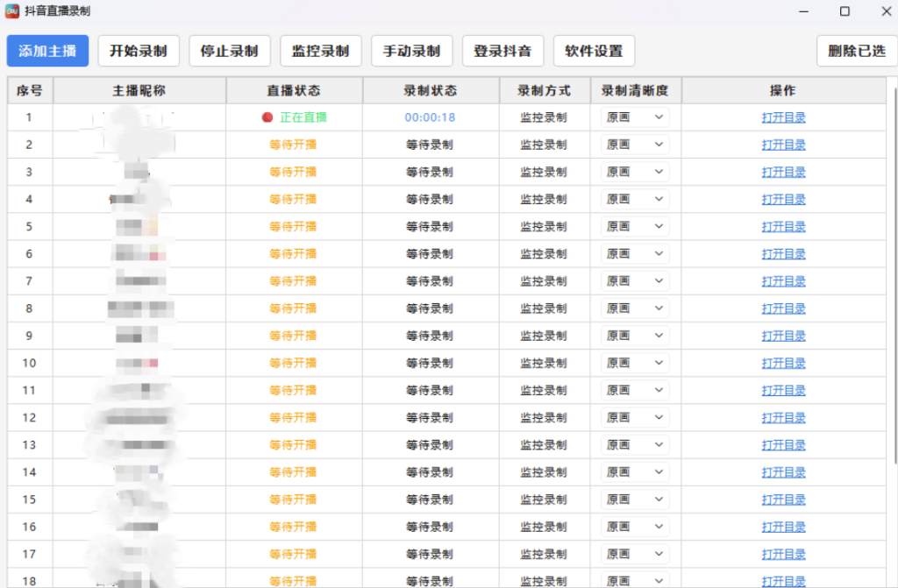This screenshot has width=898, height=588.
Task: Minimize the 抖音直播录制 window
Action: [x=804, y=11]
